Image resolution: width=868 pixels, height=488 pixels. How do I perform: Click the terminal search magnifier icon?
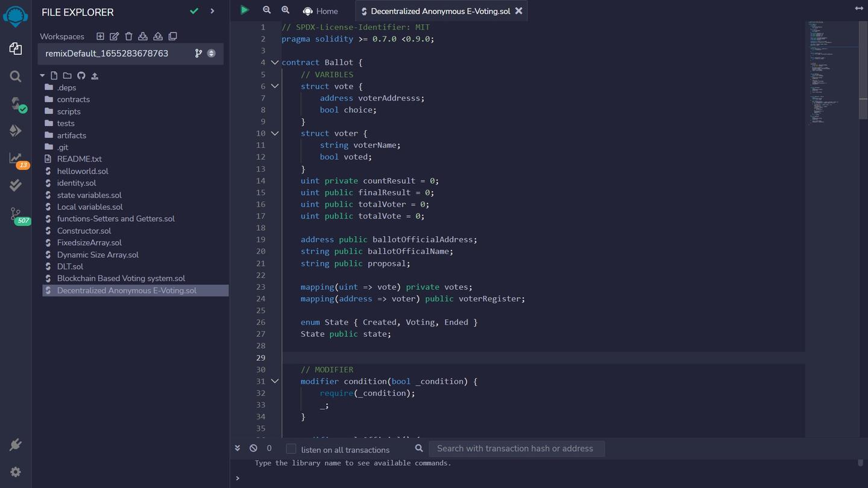(x=419, y=448)
